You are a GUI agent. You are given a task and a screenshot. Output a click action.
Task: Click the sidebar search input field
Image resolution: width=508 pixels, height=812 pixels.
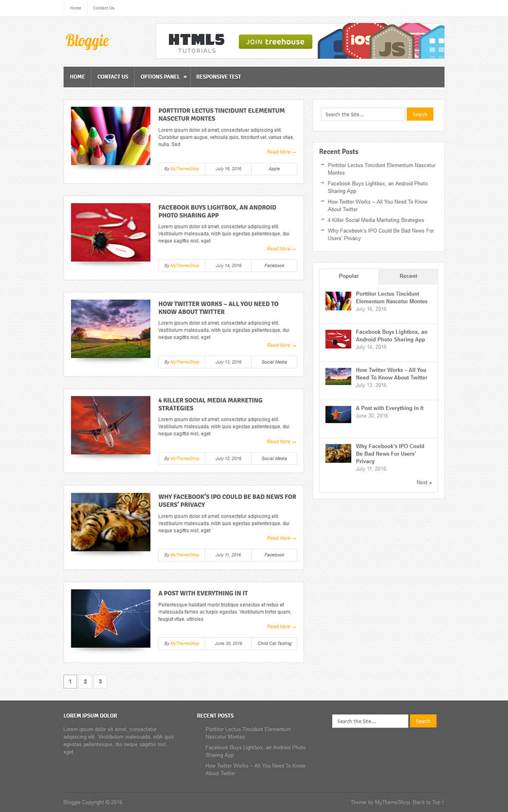pyautogui.click(x=362, y=114)
